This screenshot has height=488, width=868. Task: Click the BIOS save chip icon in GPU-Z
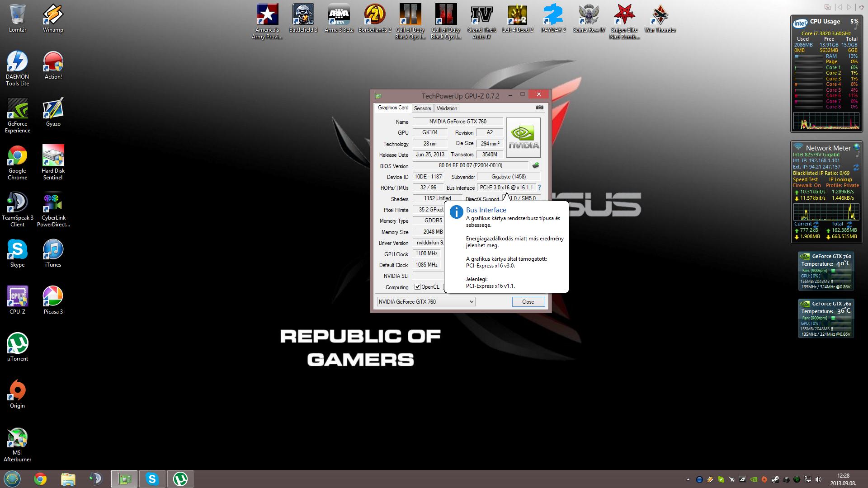pos(536,165)
